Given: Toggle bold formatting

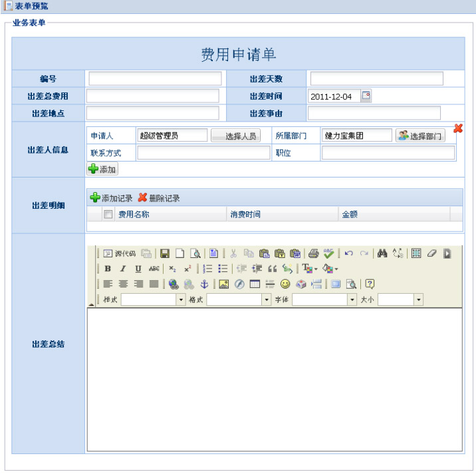Looking at the screenshot, I should tap(108, 269).
